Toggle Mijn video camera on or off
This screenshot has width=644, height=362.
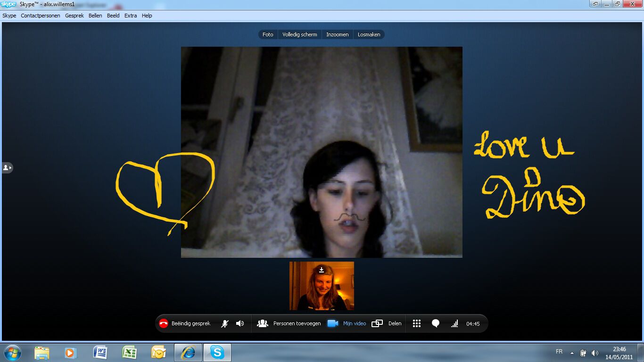point(333,323)
